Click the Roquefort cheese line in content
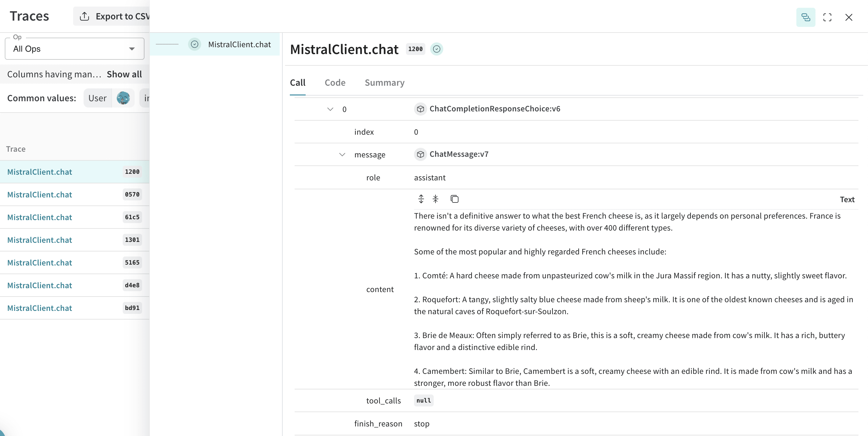This screenshot has height=436, width=868. click(633, 305)
